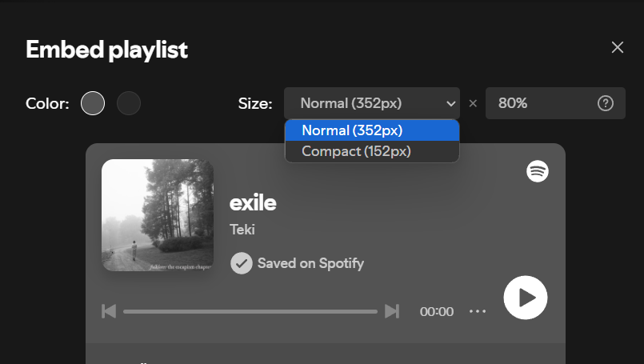This screenshot has height=364, width=644.
Task: Select the lighter gray color swatch
Action: coord(93,103)
